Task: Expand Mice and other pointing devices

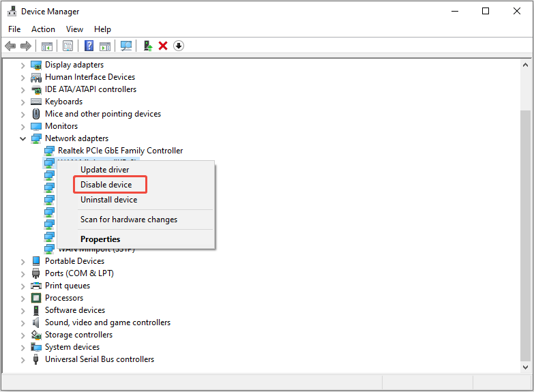Action: pos(23,115)
